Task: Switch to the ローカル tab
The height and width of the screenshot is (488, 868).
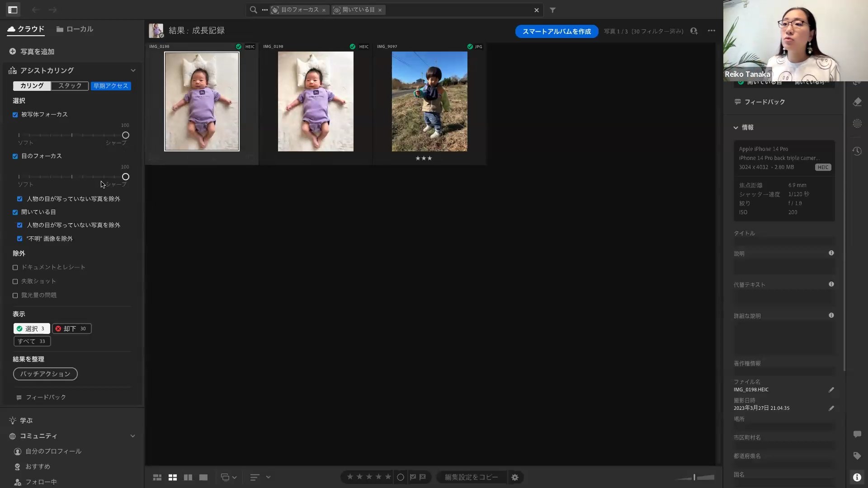Action: coord(75,29)
